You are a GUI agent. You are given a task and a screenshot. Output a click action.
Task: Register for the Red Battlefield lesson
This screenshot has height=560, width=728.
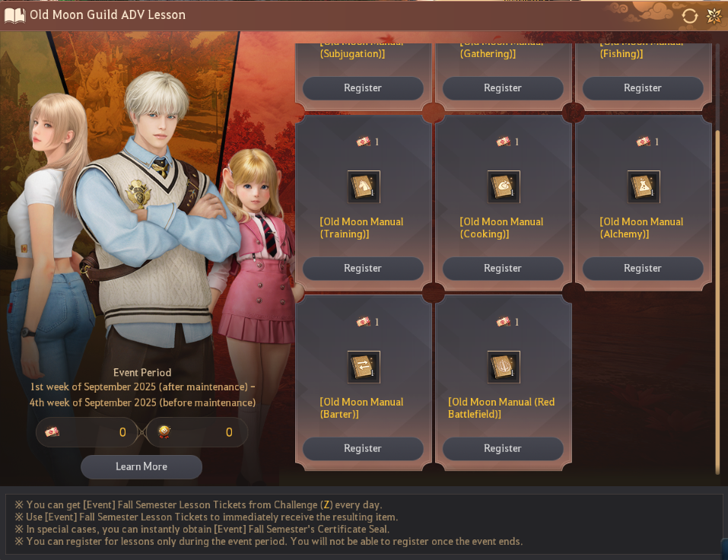point(503,449)
